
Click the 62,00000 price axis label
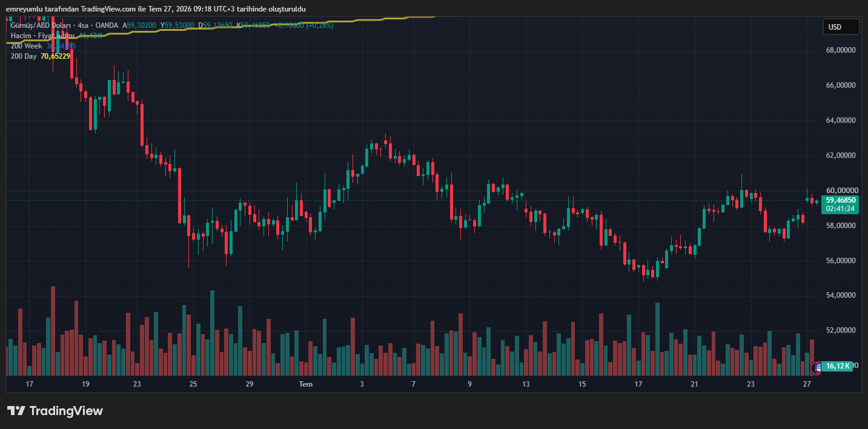(841, 156)
